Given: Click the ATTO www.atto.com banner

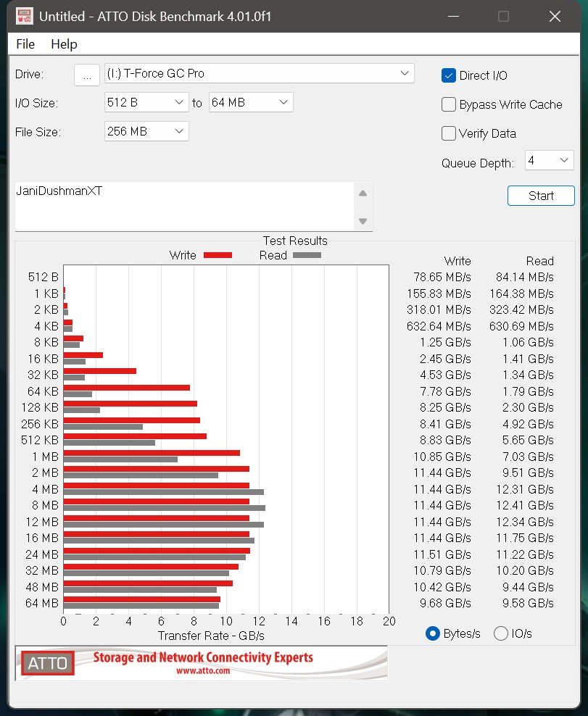Looking at the screenshot, I should [202, 663].
